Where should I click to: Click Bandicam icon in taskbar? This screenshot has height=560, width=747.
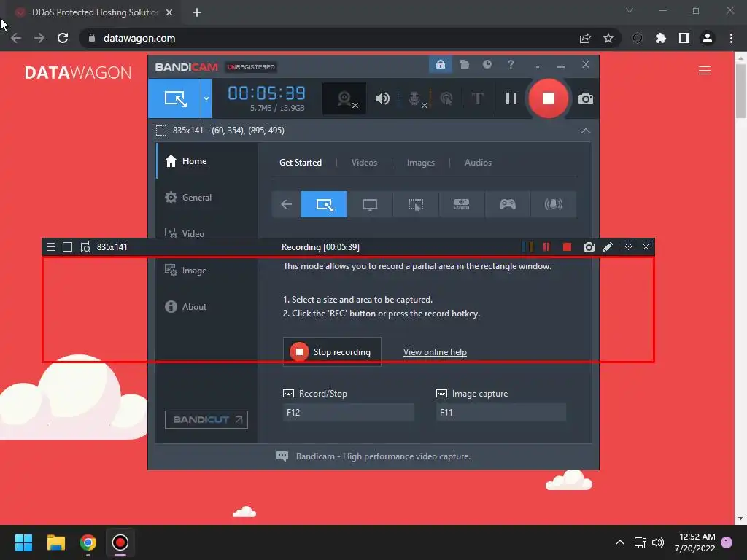tap(120, 542)
